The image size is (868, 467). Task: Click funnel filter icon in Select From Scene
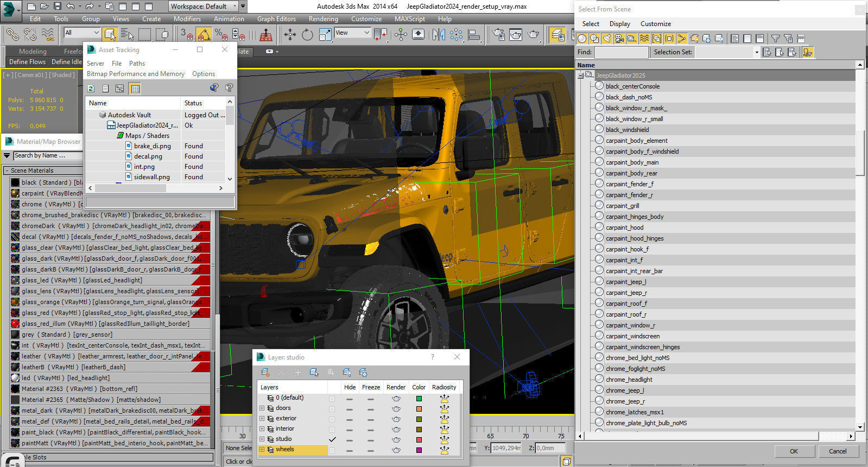(775, 39)
